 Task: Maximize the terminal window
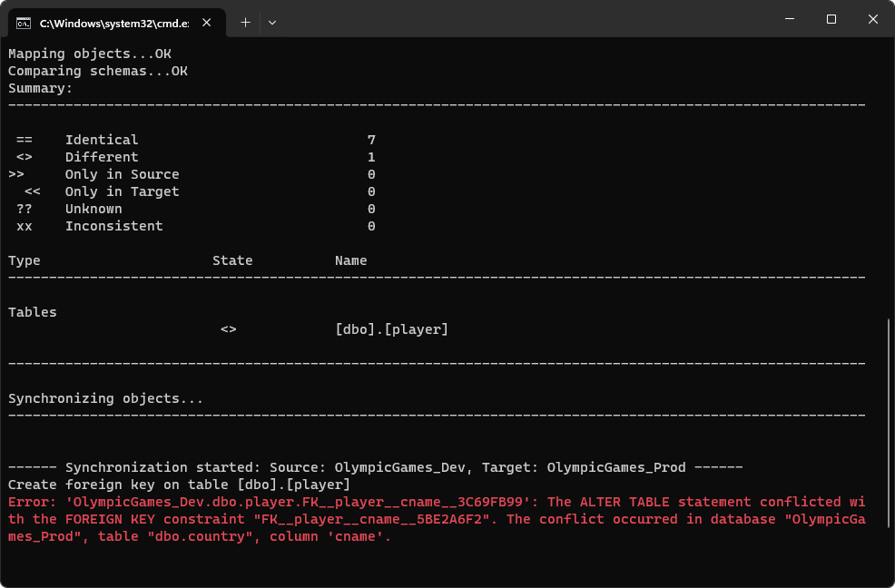pyautogui.click(x=831, y=19)
